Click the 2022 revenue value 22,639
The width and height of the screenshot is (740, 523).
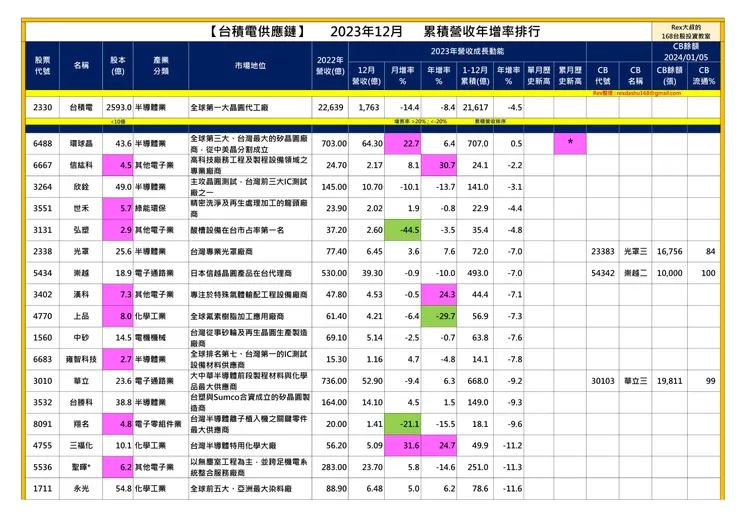(x=330, y=108)
